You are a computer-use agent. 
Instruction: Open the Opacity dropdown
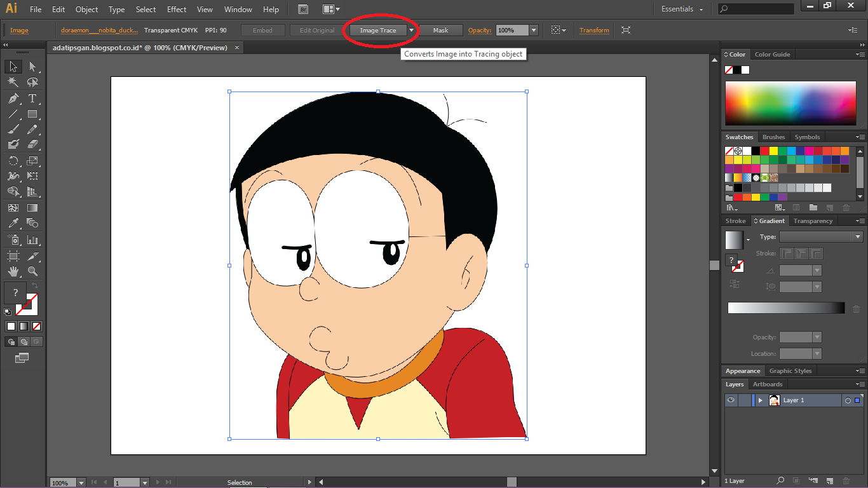(533, 30)
